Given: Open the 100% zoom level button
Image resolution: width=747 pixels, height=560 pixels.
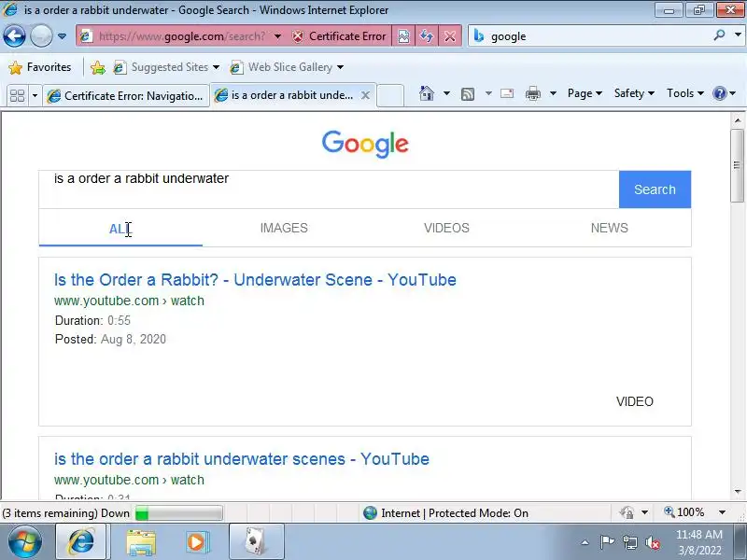Looking at the screenshot, I should click(684, 512).
